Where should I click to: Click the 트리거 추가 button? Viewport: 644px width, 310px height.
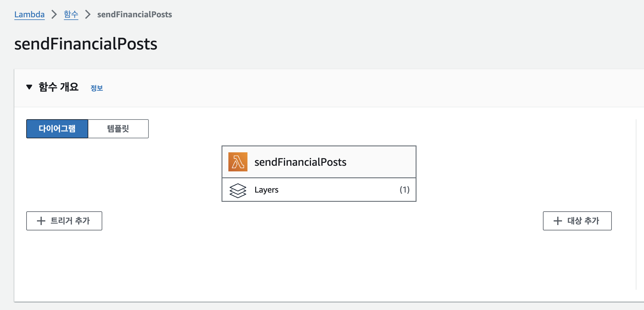point(64,221)
